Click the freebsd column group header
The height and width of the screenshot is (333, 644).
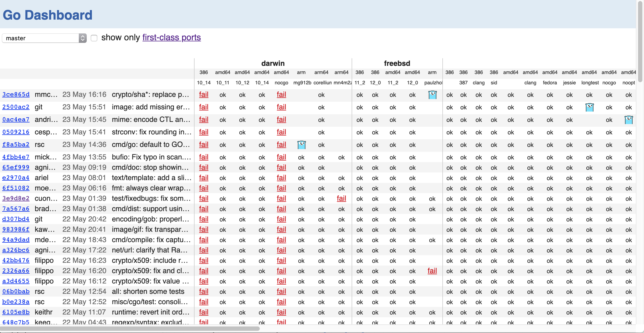click(397, 63)
